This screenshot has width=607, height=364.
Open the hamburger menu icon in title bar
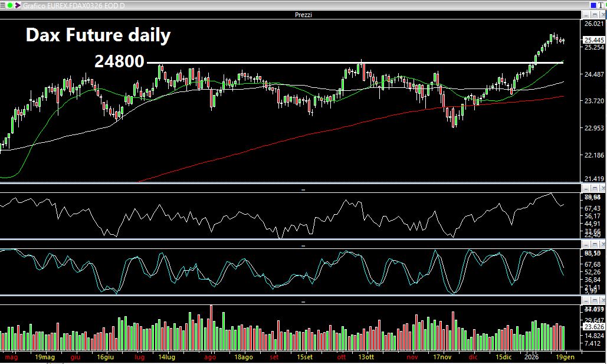pos(3,5)
